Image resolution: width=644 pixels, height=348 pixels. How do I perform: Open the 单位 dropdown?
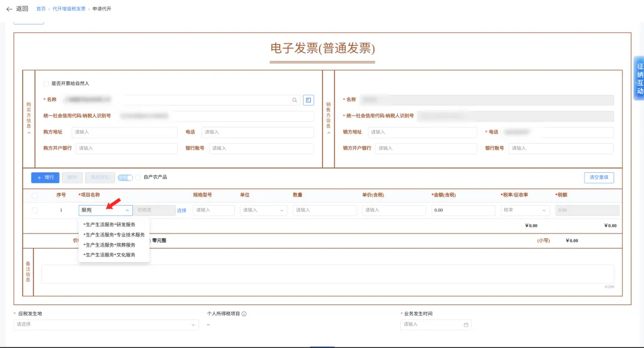[x=264, y=210]
